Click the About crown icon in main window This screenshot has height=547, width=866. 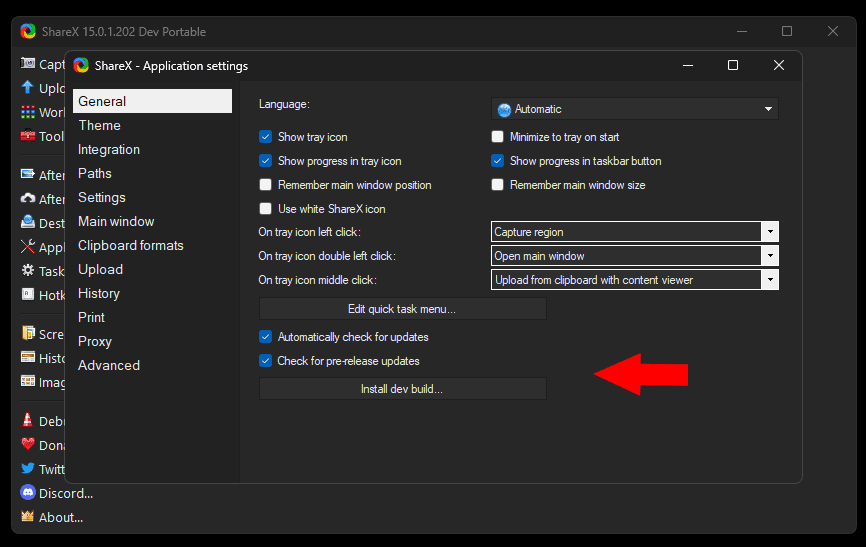(28, 516)
